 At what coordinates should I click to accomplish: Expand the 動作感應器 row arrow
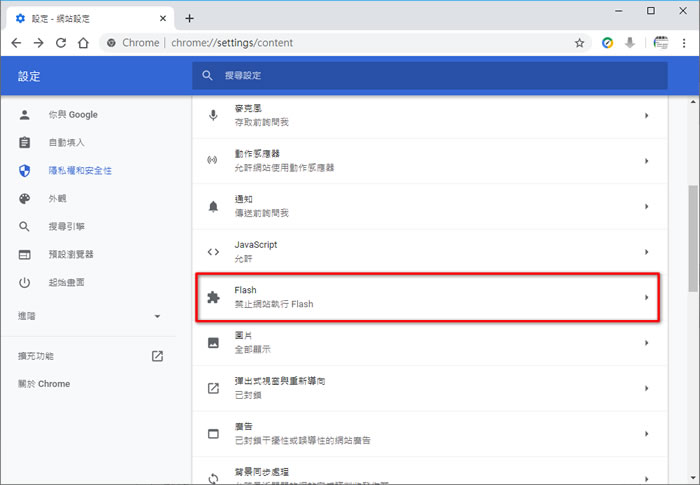click(646, 161)
